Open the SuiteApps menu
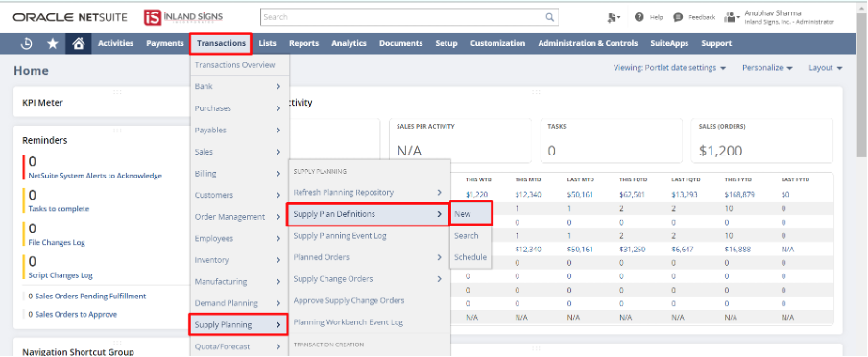868x357 pixels. (669, 43)
